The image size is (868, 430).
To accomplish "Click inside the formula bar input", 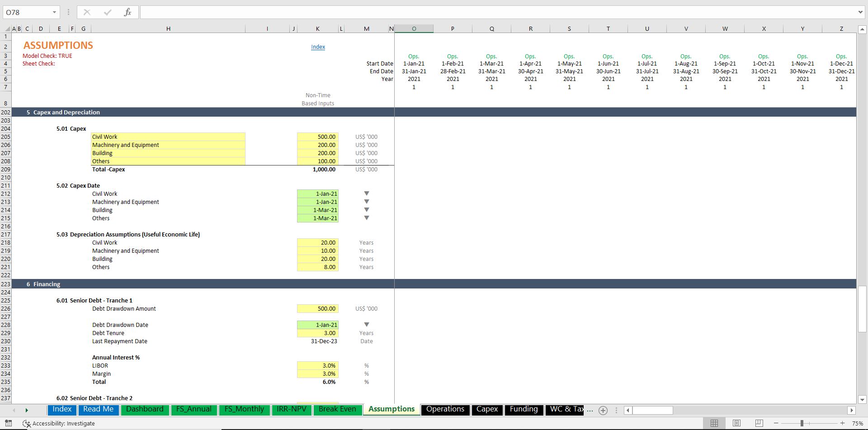I will pyautogui.click(x=497, y=12).
